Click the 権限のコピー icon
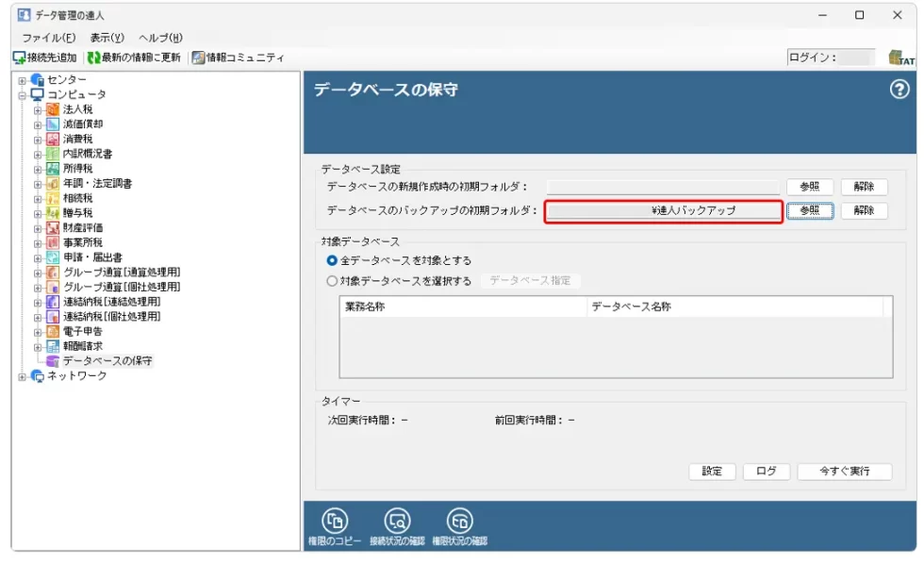The height and width of the screenshot is (563, 924). click(335, 521)
